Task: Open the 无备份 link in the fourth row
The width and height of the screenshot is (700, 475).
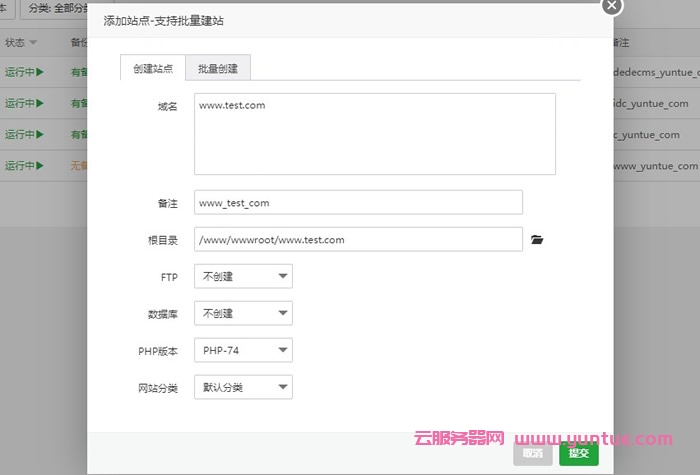Action: pyautogui.click(x=79, y=165)
